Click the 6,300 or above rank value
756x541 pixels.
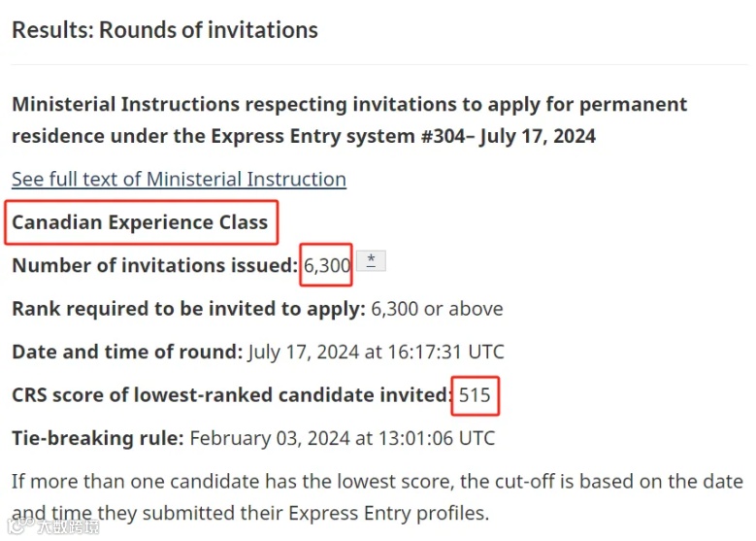pos(438,309)
